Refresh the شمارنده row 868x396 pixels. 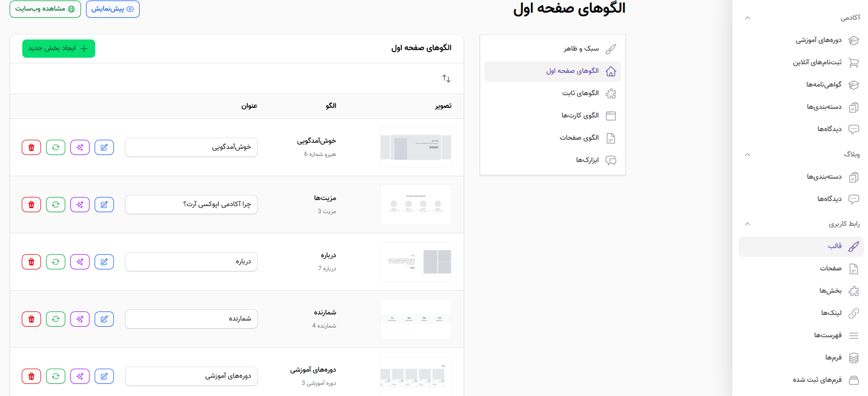pos(56,319)
